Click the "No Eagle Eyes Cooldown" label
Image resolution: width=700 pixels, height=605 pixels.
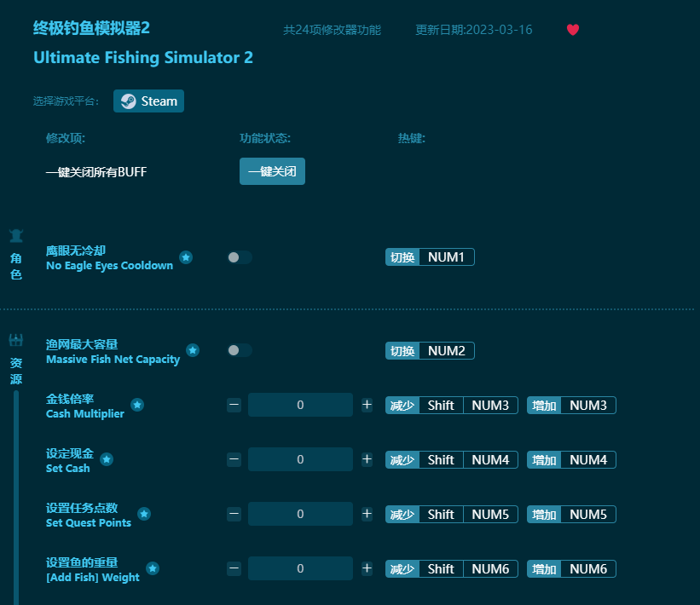point(109,266)
